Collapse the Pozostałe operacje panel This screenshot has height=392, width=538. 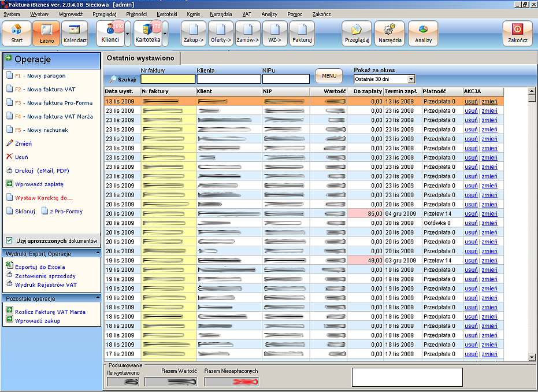pos(98,297)
